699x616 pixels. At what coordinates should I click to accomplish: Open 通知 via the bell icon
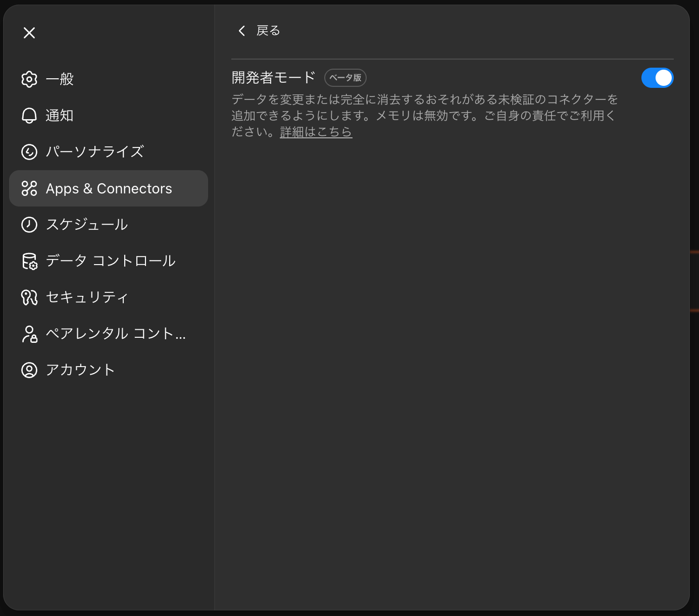(x=29, y=115)
